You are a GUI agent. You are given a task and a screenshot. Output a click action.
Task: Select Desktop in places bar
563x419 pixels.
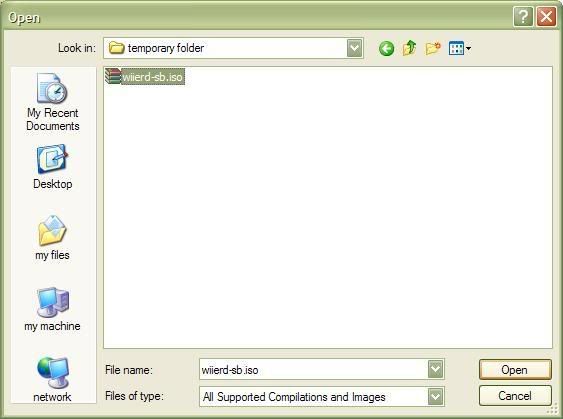coord(53,167)
